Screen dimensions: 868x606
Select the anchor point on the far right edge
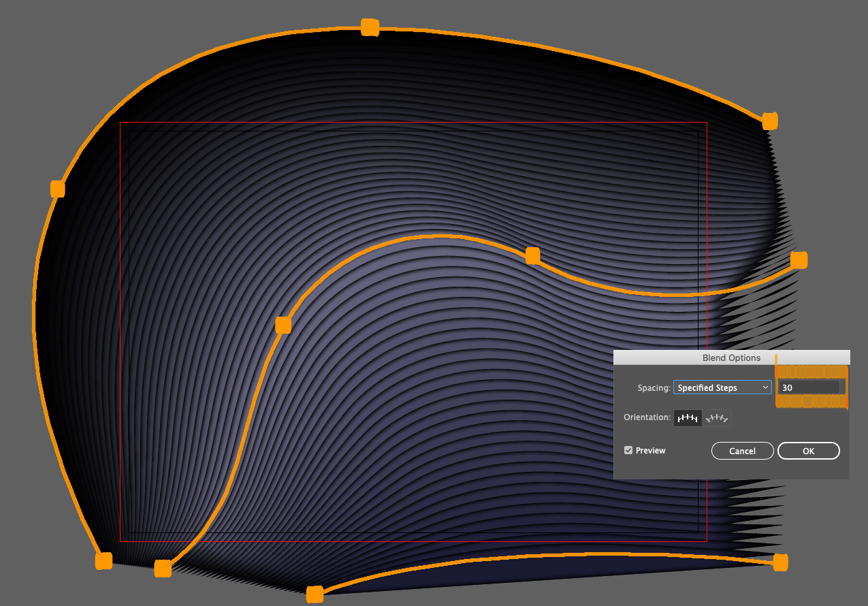pos(799,260)
